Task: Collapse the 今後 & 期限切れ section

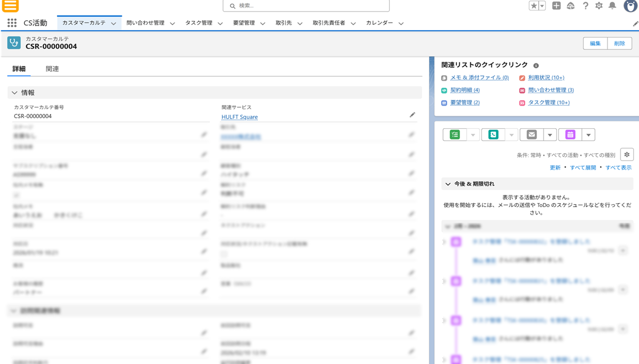Action: point(448,184)
